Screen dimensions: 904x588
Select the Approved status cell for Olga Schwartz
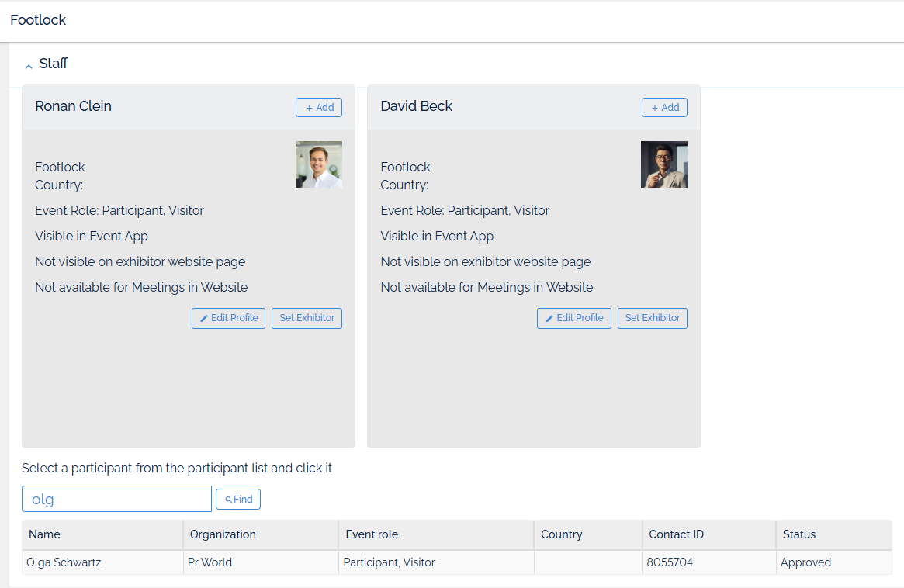pos(805,562)
